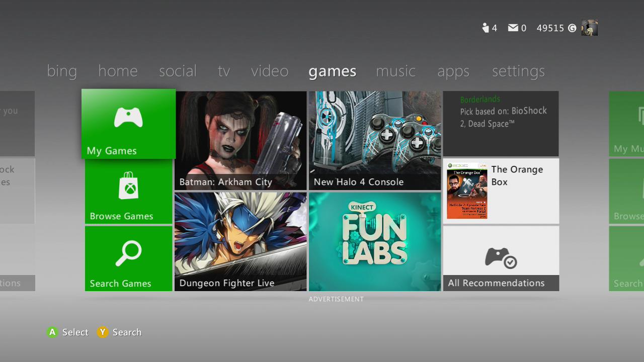Switch to the settings tab
The image size is (644, 362).
(518, 71)
